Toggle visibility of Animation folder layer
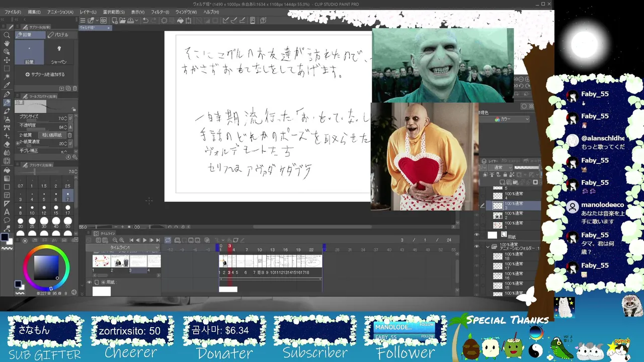The image size is (644, 362). pyautogui.click(x=476, y=247)
